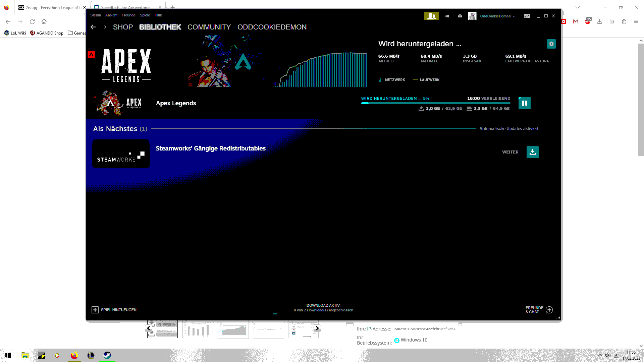
Task: Open Apex Legends small thumbnail
Action: click(x=119, y=103)
